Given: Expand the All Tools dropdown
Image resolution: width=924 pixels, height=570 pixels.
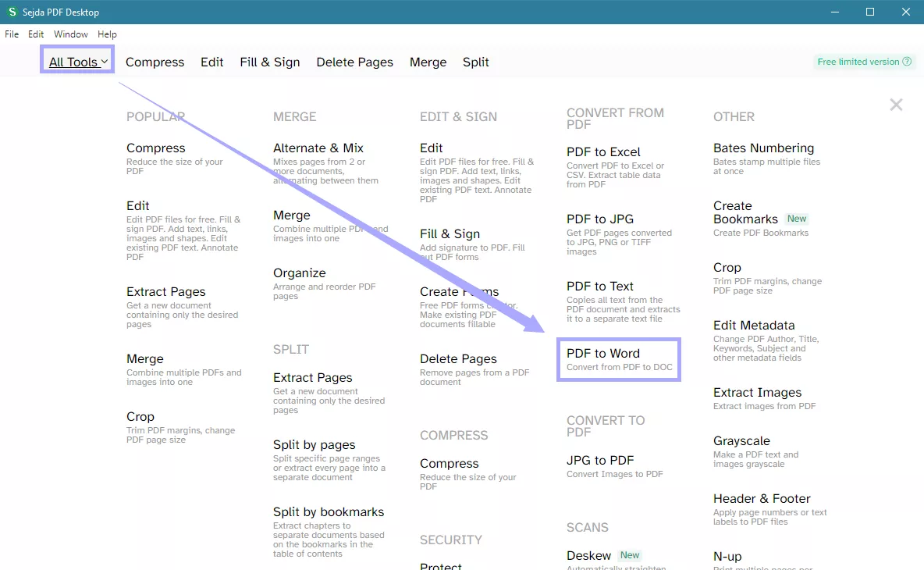Looking at the screenshot, I should click(x=78, y=62).
